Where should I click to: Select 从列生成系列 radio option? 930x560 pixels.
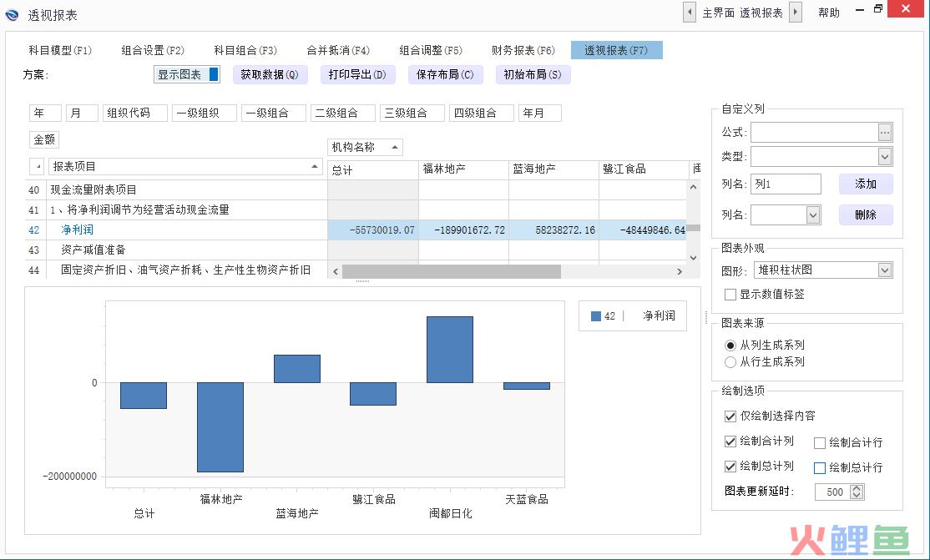tap(730, 346)
